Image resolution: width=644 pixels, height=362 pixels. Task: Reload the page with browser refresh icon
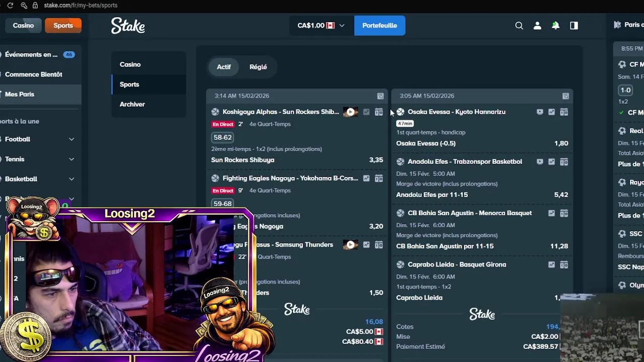[10, 5]
